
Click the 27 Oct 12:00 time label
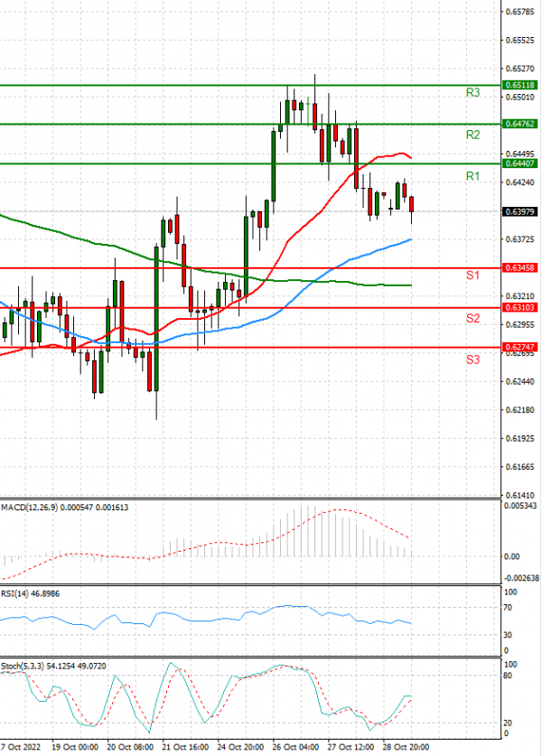click(350, 747)
